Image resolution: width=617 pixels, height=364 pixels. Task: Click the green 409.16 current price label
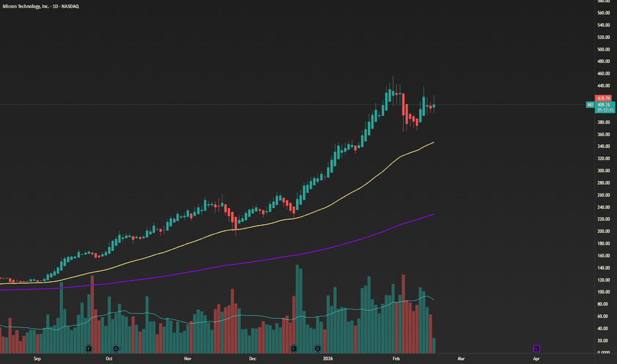click(603, 105)
